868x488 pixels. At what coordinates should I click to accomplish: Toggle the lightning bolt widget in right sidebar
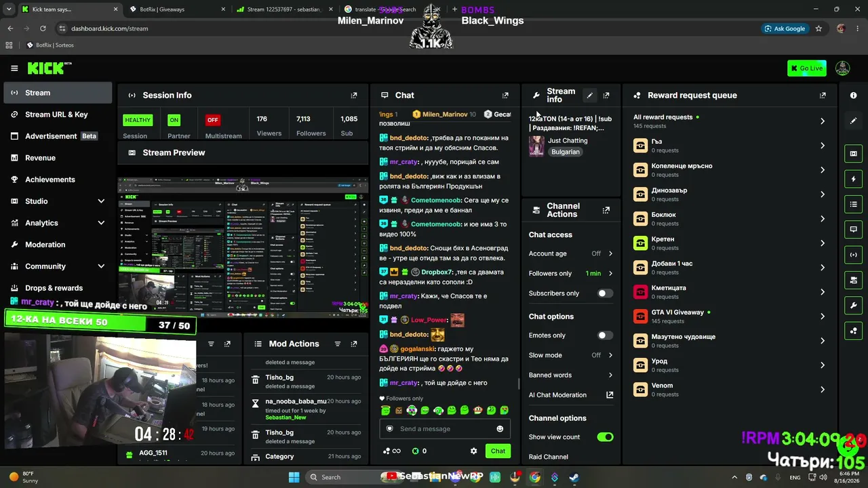click(853, 179)
